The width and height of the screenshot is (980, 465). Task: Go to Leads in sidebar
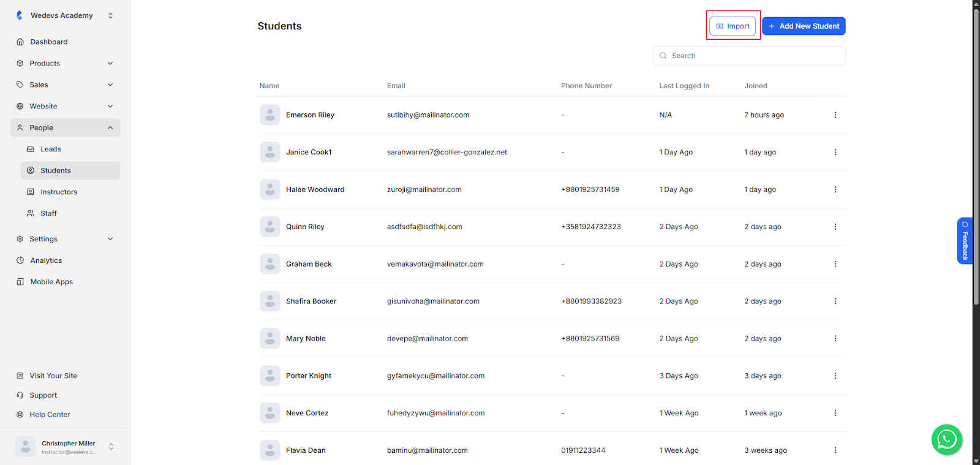(50, 149)
